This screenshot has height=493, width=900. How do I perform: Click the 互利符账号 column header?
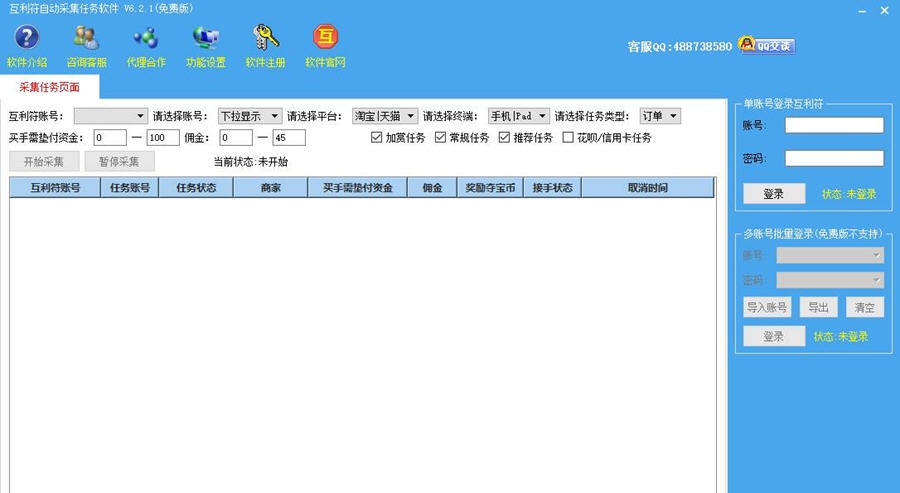tap(55, 188)
